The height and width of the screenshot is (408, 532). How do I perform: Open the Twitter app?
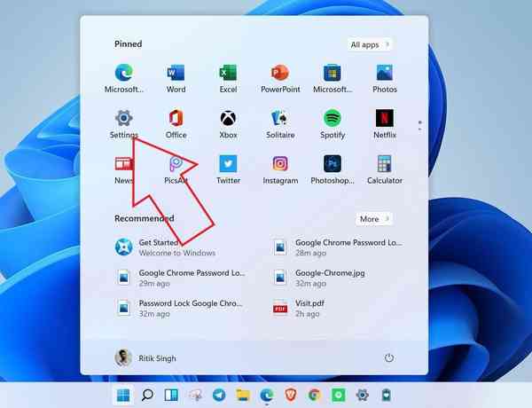(x=228, y=169)
